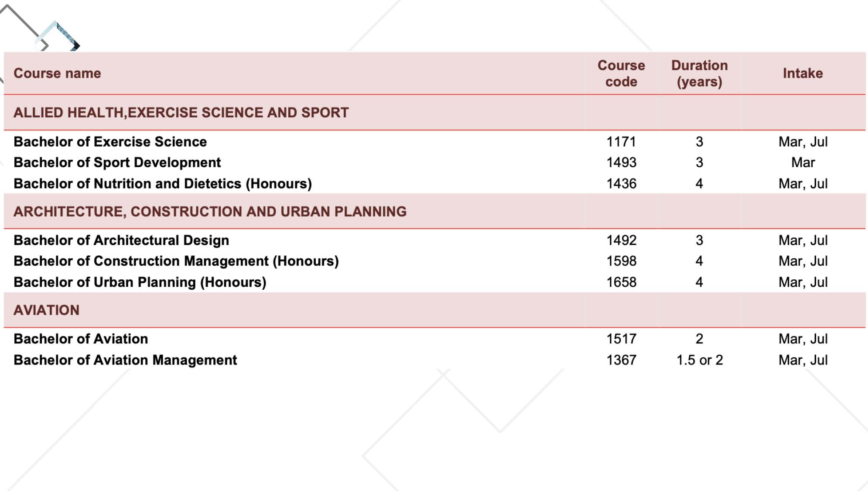Click course code 1171
Viewport: 868px width, 491px height.
point(621,142)
